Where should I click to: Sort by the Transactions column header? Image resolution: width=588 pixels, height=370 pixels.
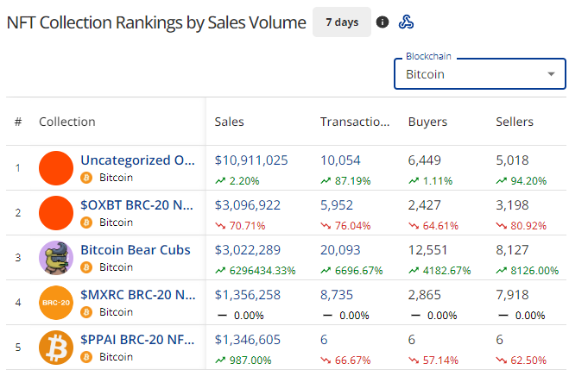[x=354, y=122]
